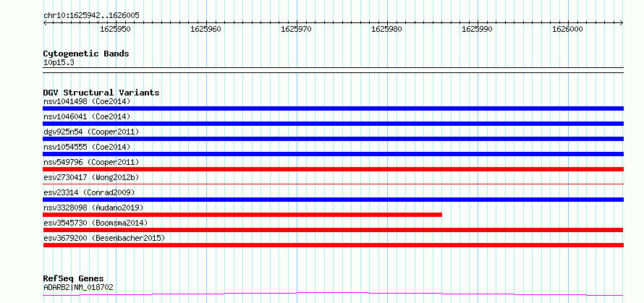Open variant nsv1041498 (Coe2014) label
644x303 pixels.
point(87,101)
